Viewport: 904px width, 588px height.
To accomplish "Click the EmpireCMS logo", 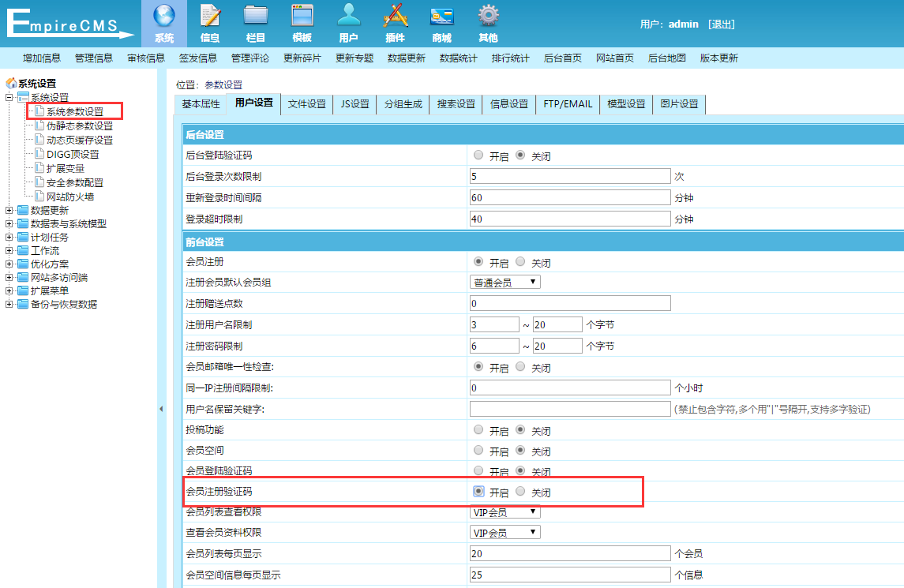I will click(x=69, y=24).
